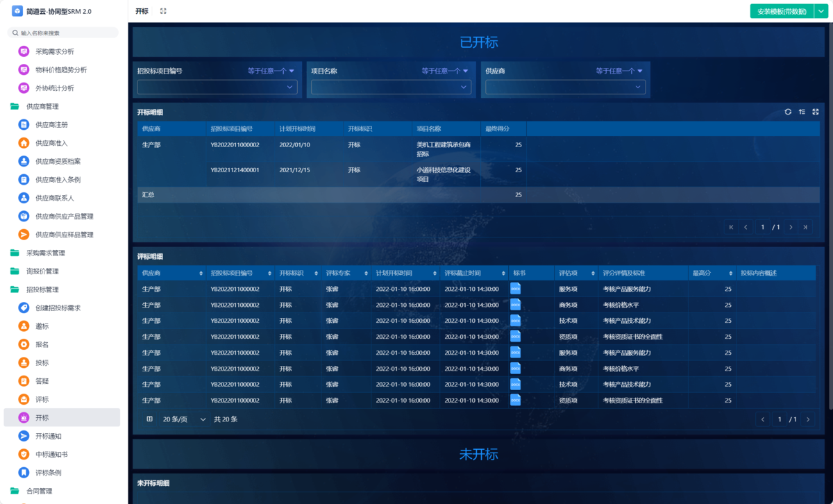Sort 评标明细 by 评估项 column
Image resolution: width=833 pixels, height=504 pixels.
[x=593, y=274]
